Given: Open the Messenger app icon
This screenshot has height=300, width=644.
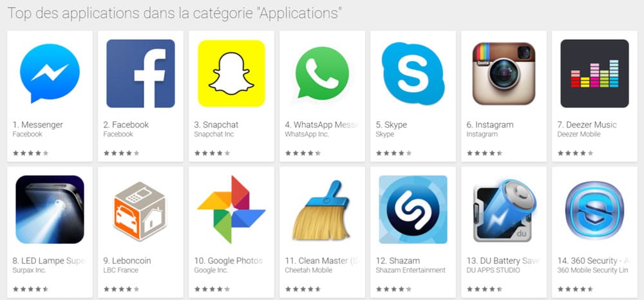Looking at the screenshot, I should pyautogui.click(x=50, y=73).
